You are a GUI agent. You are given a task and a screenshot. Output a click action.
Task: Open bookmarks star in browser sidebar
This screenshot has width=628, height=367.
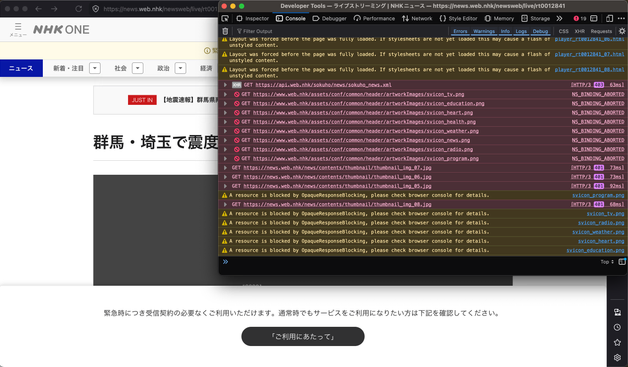point(617,342)
